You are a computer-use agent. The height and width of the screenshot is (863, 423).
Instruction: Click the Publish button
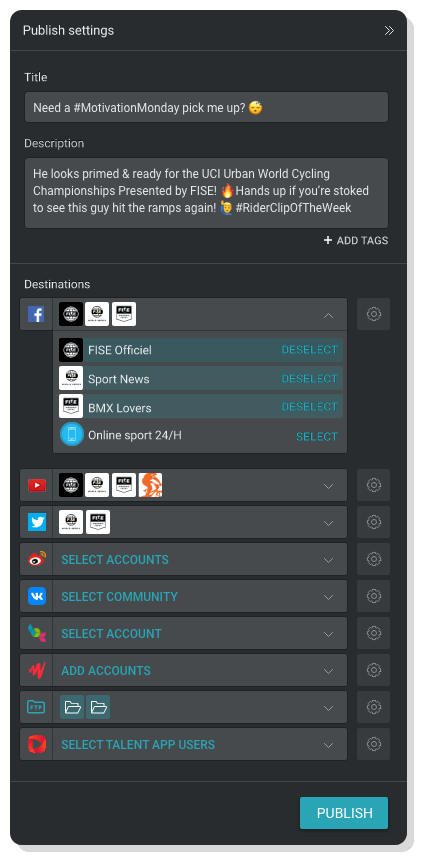pos(344,813)
